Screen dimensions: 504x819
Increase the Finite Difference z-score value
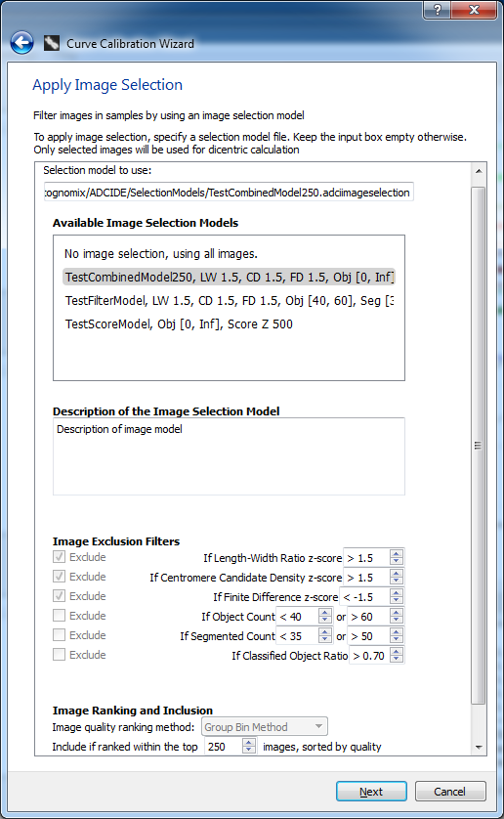tap(397, 593)
